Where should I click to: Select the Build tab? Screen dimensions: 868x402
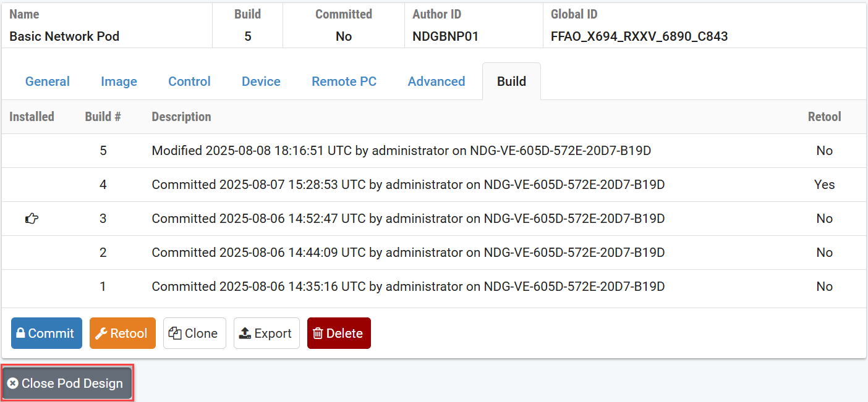coord(511,82)
